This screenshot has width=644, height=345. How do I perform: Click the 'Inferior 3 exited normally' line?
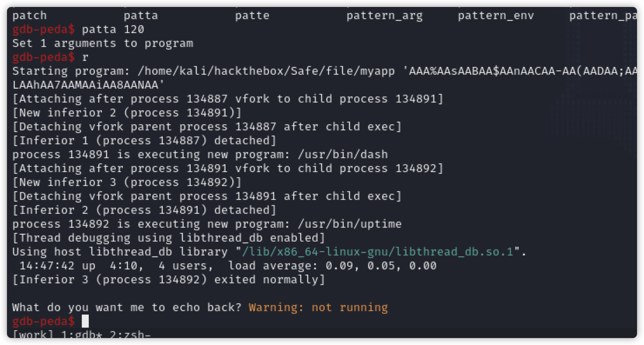pyautogui.click(x=168, y=280)
